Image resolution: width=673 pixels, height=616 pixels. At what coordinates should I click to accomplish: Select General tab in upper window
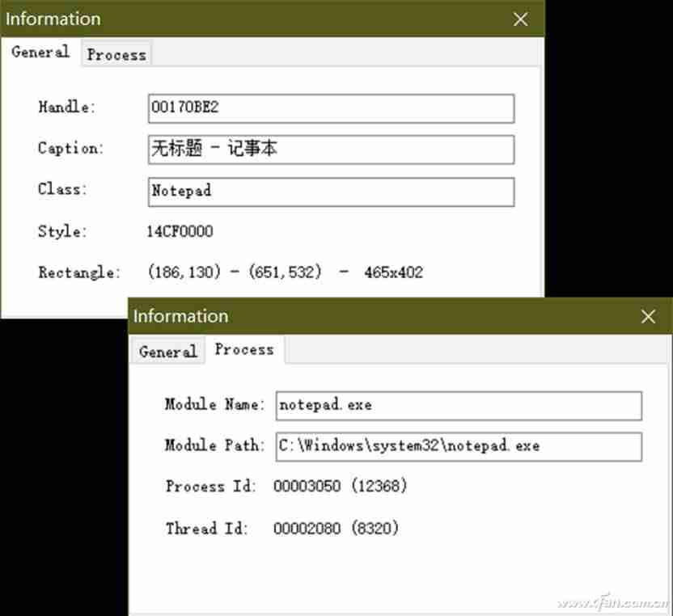click(40, 52)
